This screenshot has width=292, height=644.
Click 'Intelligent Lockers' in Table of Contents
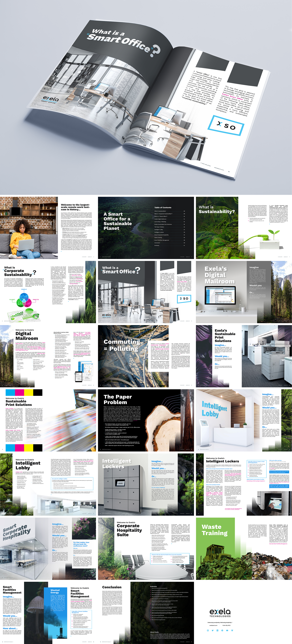tap(159, 233)
